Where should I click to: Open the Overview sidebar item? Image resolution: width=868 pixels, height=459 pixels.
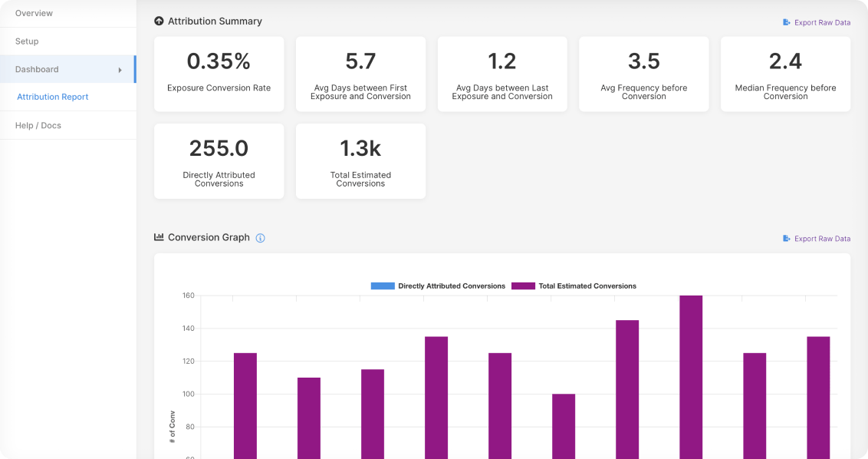(35, 13)
